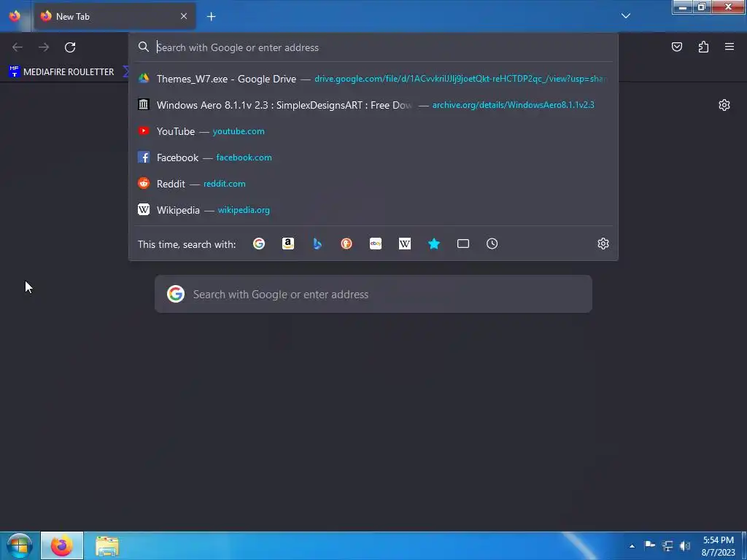Open Firefox View pinned icon
The width and height of the screenshot is (747, 560).
[15, 16]
